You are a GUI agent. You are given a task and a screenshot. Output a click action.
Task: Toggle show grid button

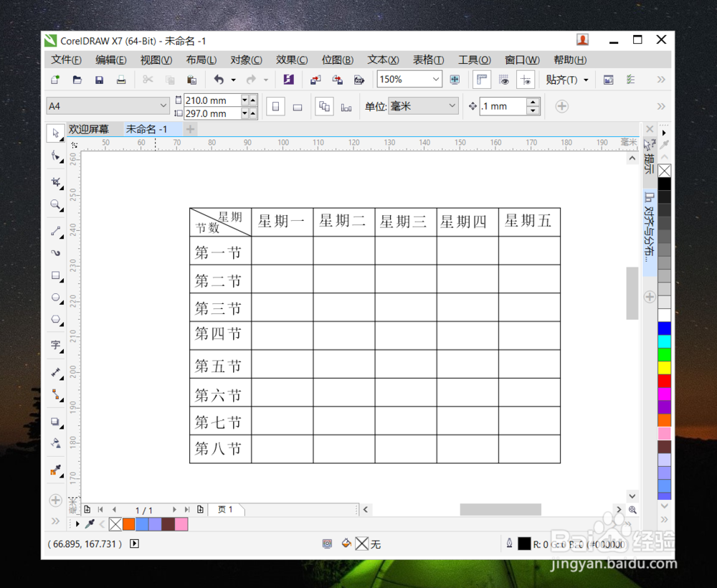click(504, 80)
